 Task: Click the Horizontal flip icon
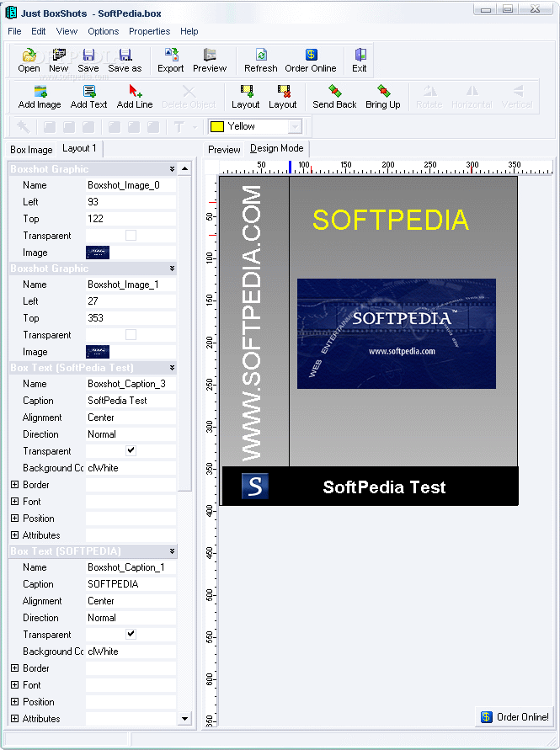click(472, 97)
